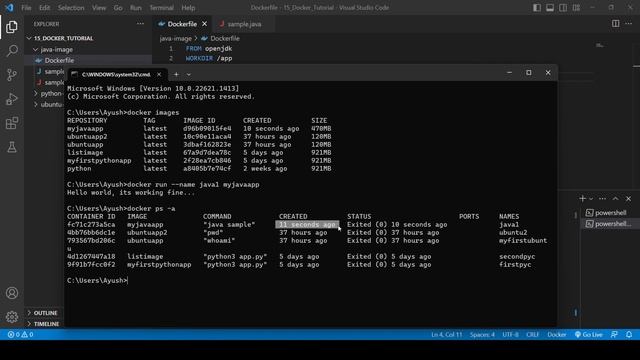Toggle primary side bar layout icon
Viewport: 640px width, 360px height.
point(537,7)
